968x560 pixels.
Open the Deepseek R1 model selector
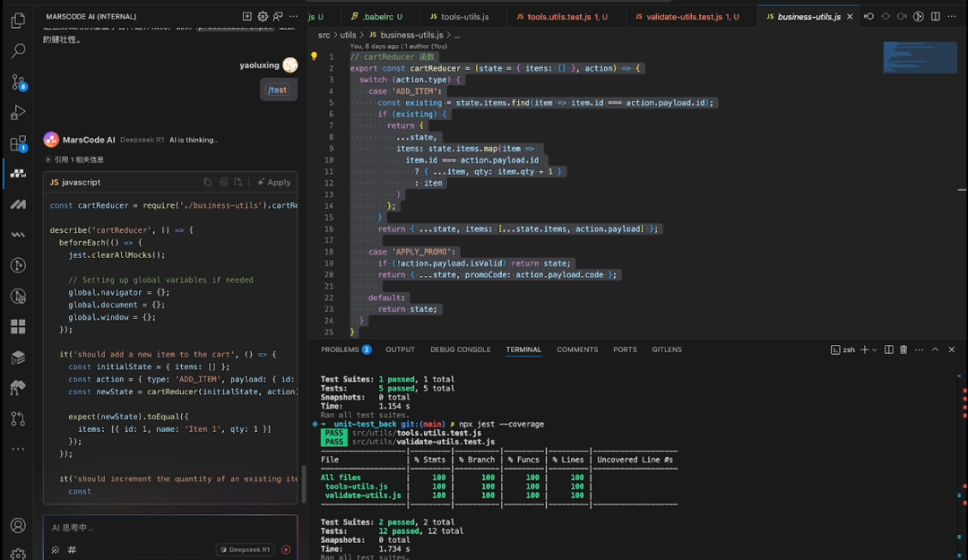pos(245,549)
